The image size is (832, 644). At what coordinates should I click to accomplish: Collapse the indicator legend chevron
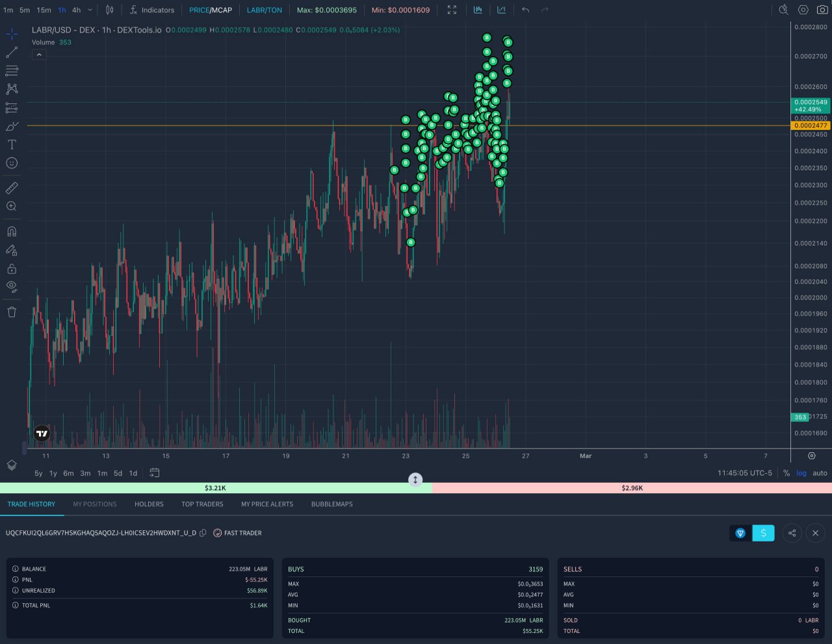39,55
